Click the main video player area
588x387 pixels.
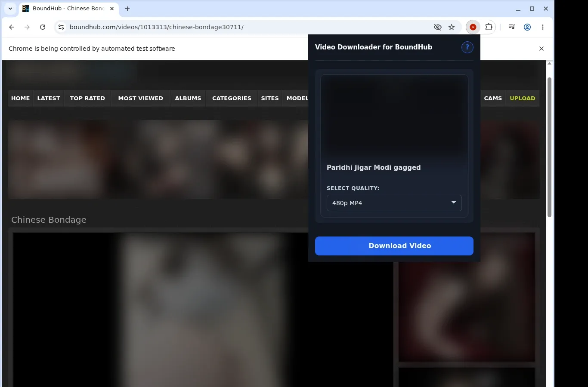pos(203,310)
